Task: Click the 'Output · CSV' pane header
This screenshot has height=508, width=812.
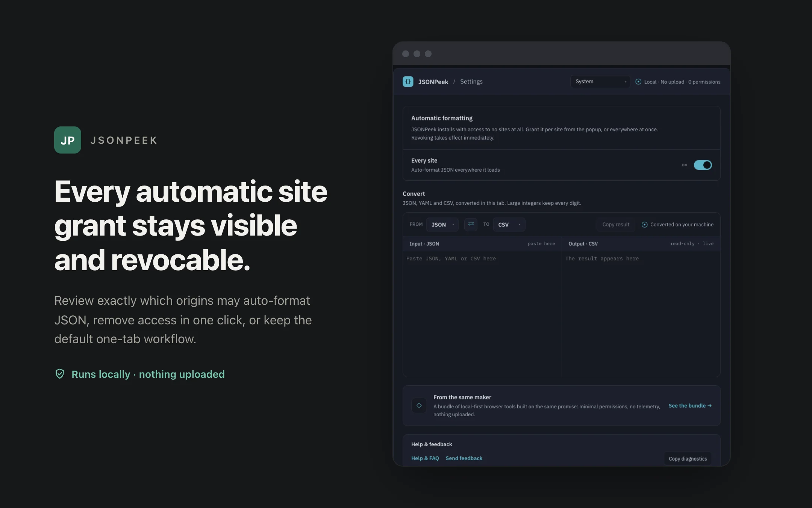Action: 583,244
